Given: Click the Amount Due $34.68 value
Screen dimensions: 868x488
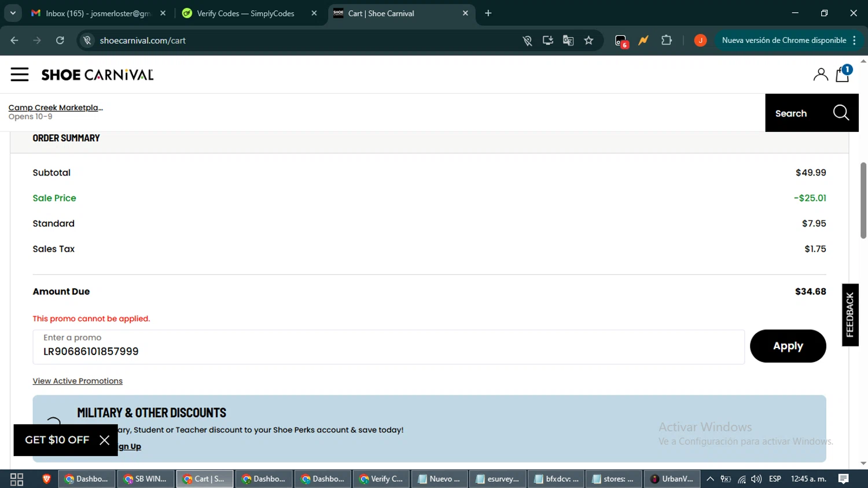Looking at the screenshot, I should 810,291.
